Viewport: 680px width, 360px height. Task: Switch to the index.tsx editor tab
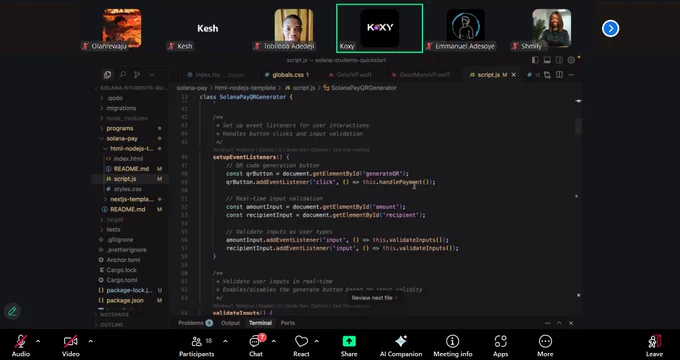click(215, 75)
